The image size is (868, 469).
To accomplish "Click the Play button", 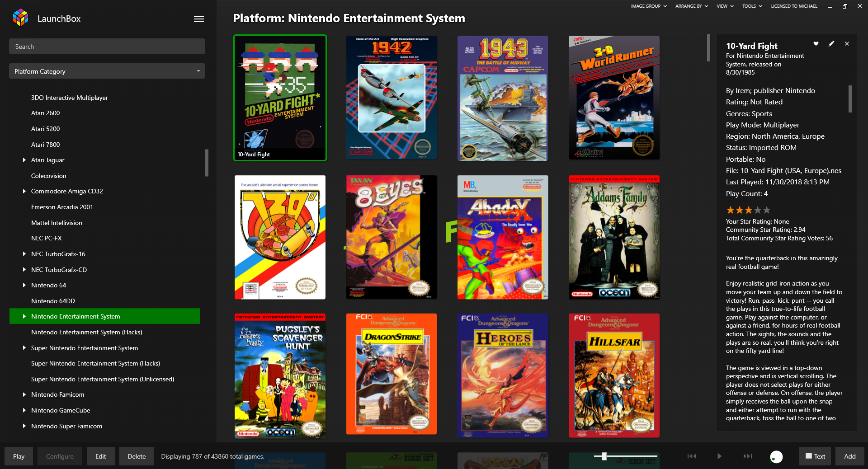I will coord(19,456).
